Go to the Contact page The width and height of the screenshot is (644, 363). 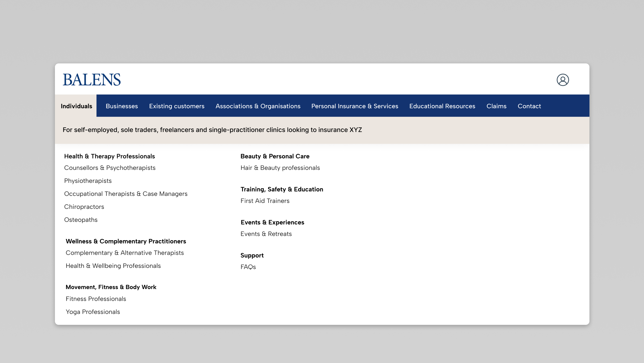(x=529, y=106)
